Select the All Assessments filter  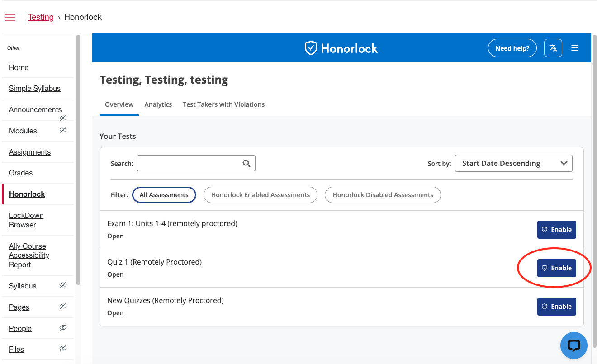(164, 195)
